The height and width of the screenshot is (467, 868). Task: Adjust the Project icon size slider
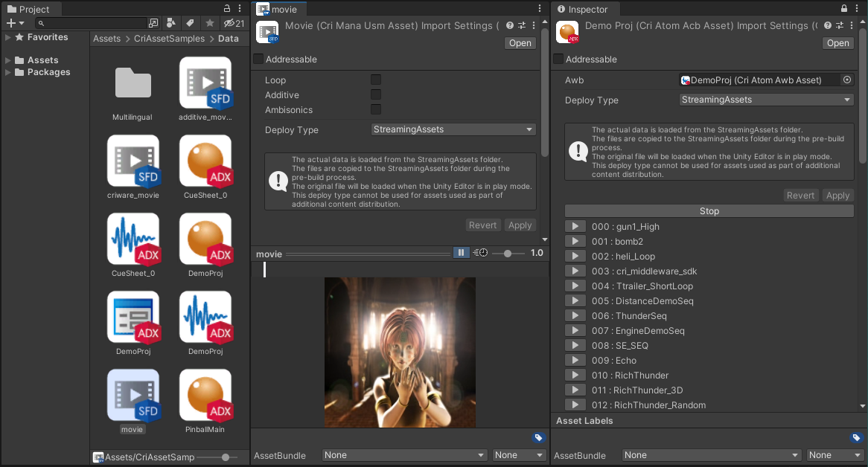coord(217,457)
